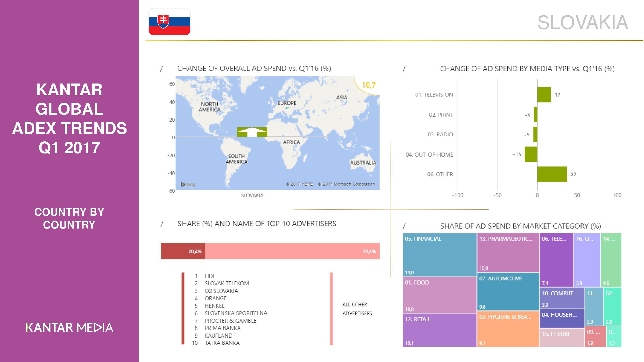Click the light pink 79,6% bar segment

coord(292,251)
